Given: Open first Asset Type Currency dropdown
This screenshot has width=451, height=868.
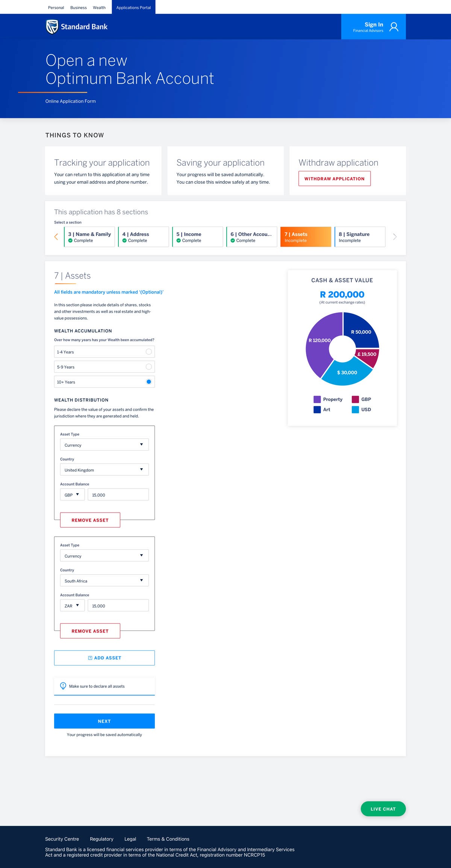Looking at the screenshot, I should (x=104, y=445).
